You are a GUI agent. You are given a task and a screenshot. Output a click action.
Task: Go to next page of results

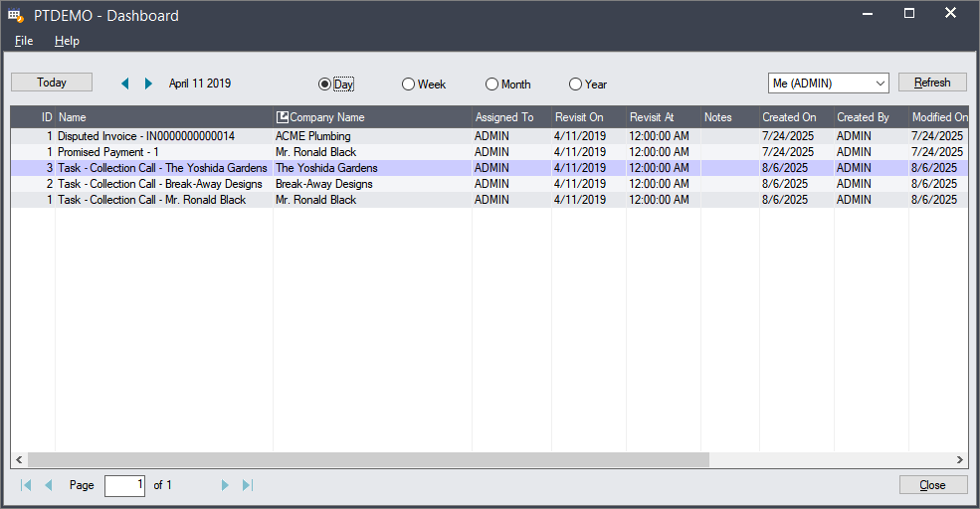pos(225,485)
